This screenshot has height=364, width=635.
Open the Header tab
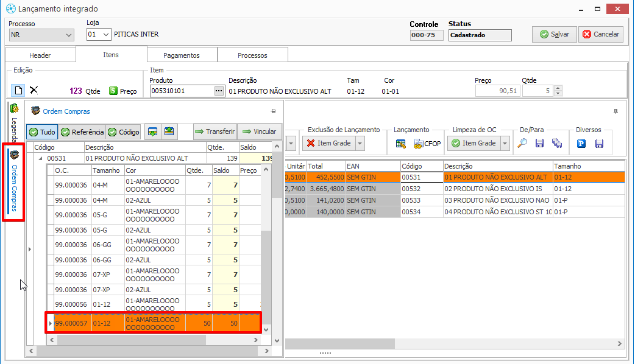click(40, 55)
